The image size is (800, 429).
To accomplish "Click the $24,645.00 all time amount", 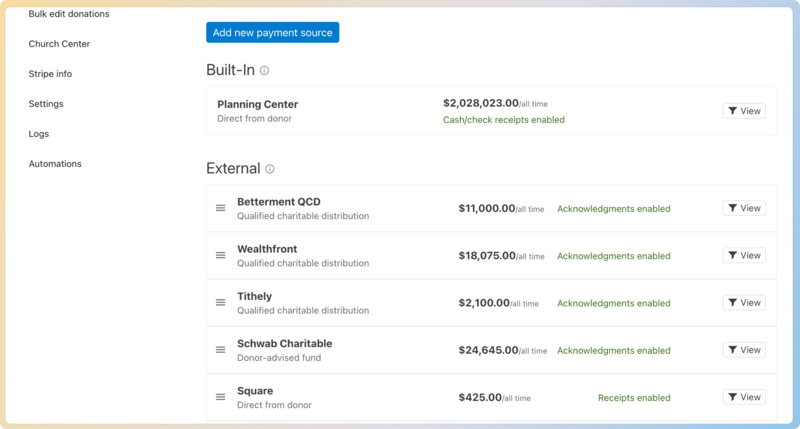I will (x=503, y=350).
